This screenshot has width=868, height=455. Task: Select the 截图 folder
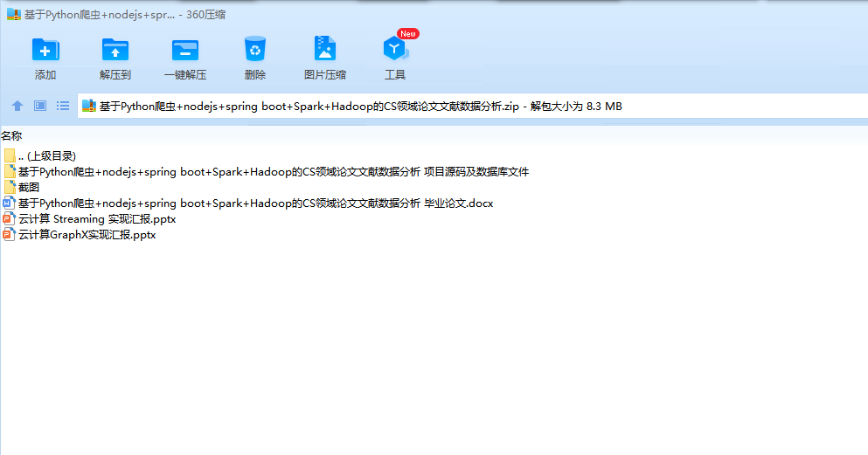[x=21, y=188]
